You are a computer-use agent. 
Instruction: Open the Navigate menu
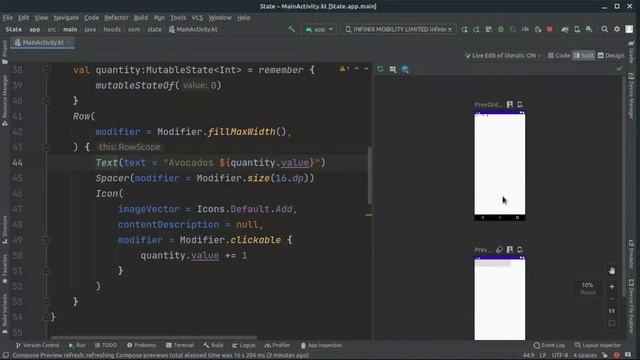pos(66,18)
